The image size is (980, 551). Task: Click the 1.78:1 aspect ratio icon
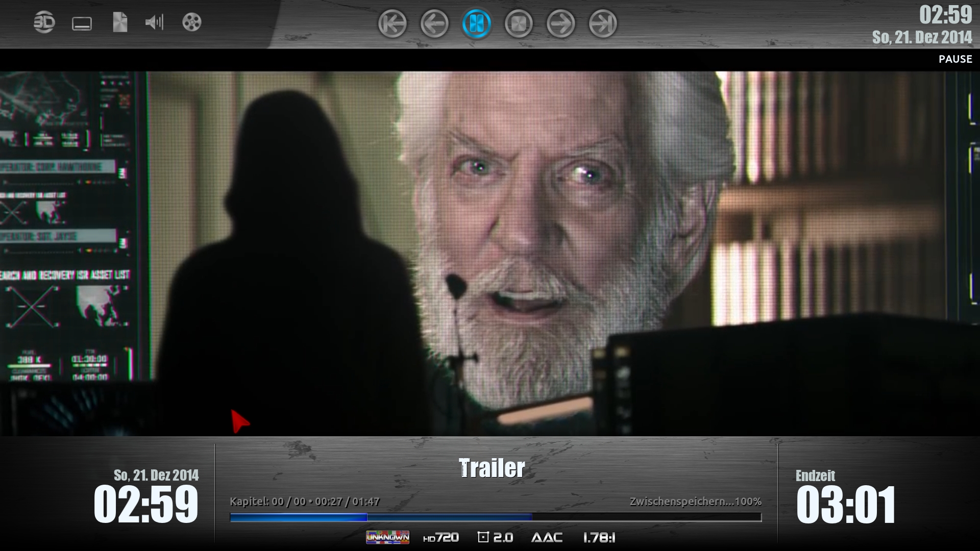599,538
